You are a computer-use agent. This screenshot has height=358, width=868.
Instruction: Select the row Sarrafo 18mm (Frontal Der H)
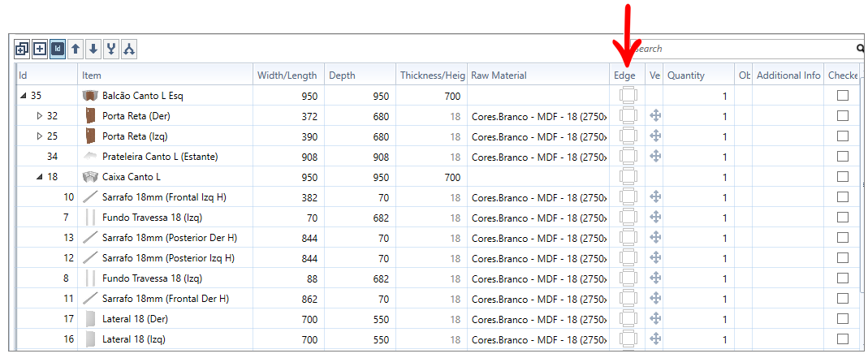coord(438,299)
